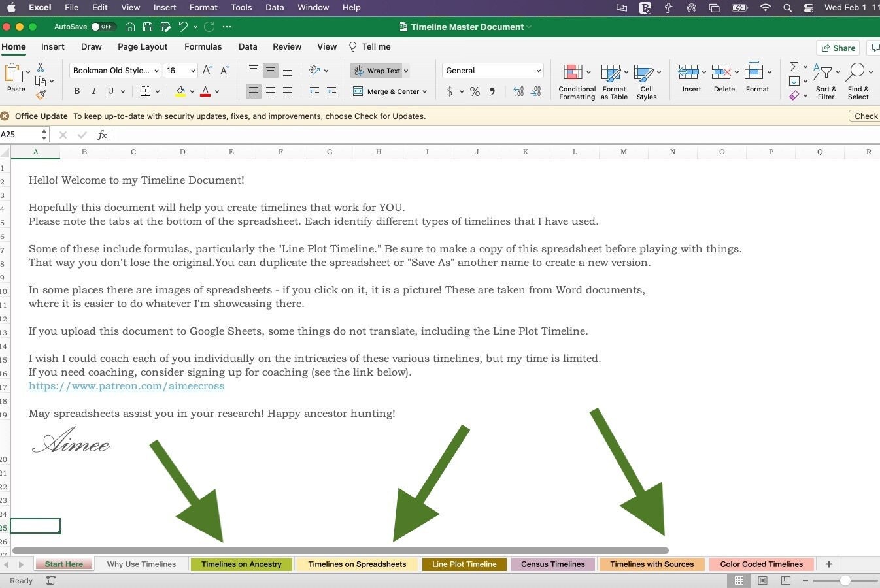Open the General number format dropdown

[492, 70]
